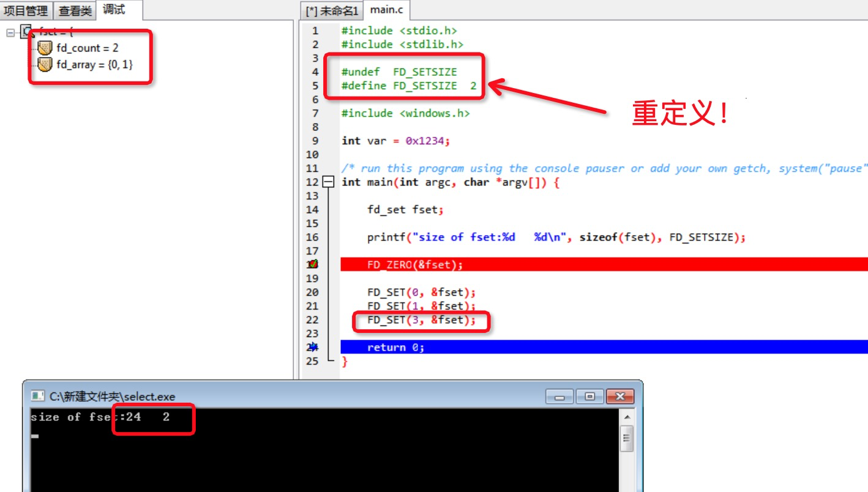Click the FD_ZERO(&fset); line

(604, 264)
